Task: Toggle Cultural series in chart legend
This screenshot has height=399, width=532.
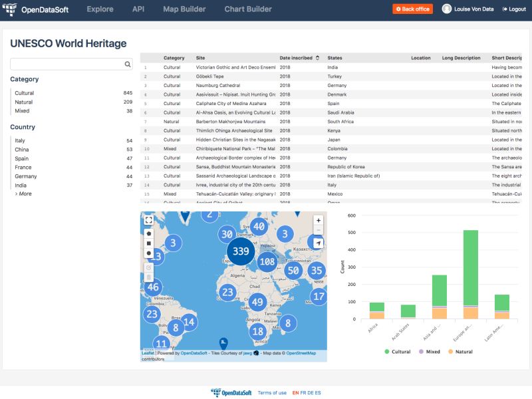Action: tap(398, 352)
